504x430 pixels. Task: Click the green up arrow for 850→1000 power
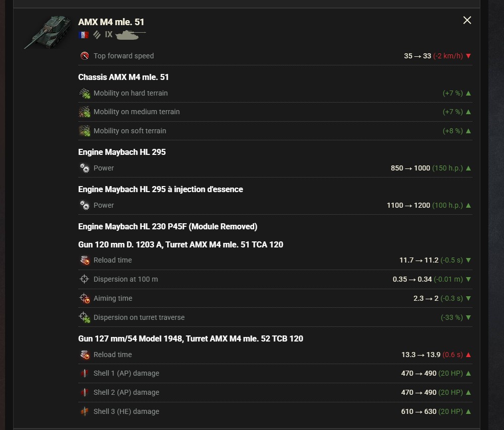tap(468, 168)
